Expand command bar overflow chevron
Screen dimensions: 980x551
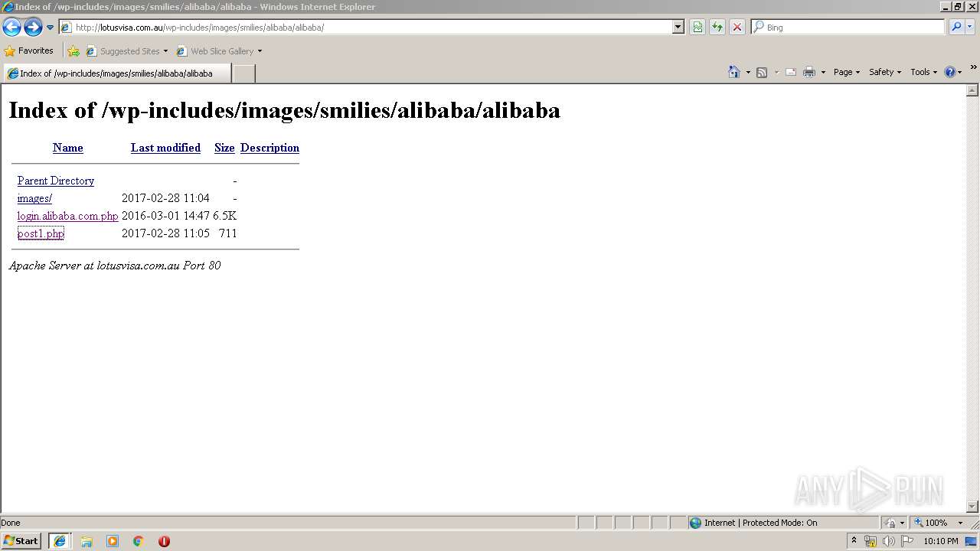[973, 68]
